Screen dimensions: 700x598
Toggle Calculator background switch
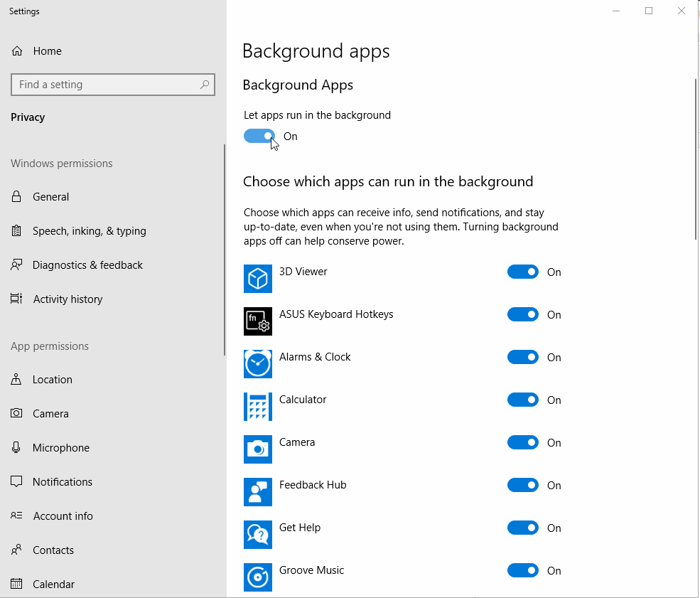click(523, 400)
